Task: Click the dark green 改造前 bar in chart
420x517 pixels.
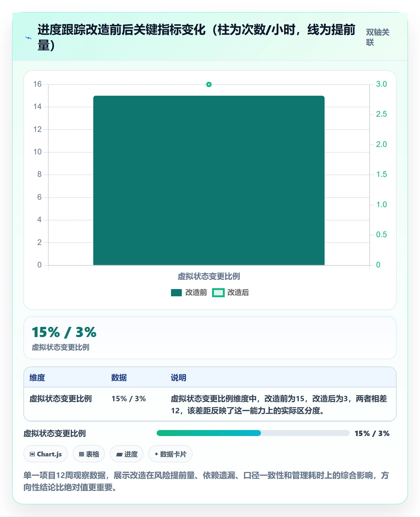Action: tap(209, 181)
